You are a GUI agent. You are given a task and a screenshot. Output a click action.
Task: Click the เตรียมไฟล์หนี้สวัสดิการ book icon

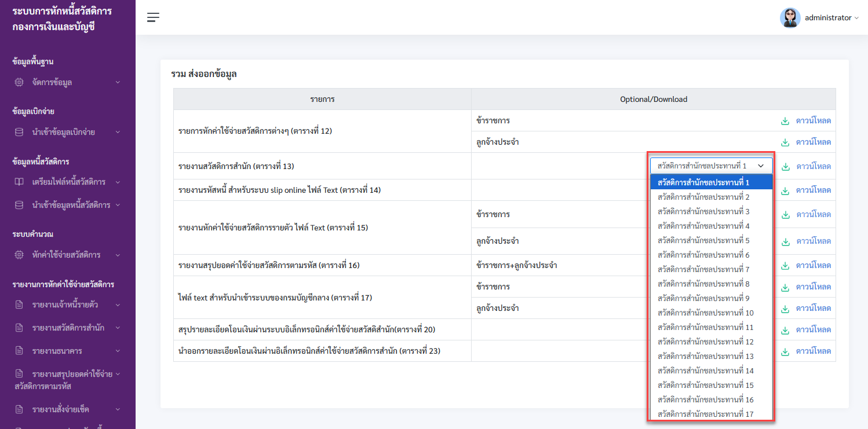coord(19,182)
